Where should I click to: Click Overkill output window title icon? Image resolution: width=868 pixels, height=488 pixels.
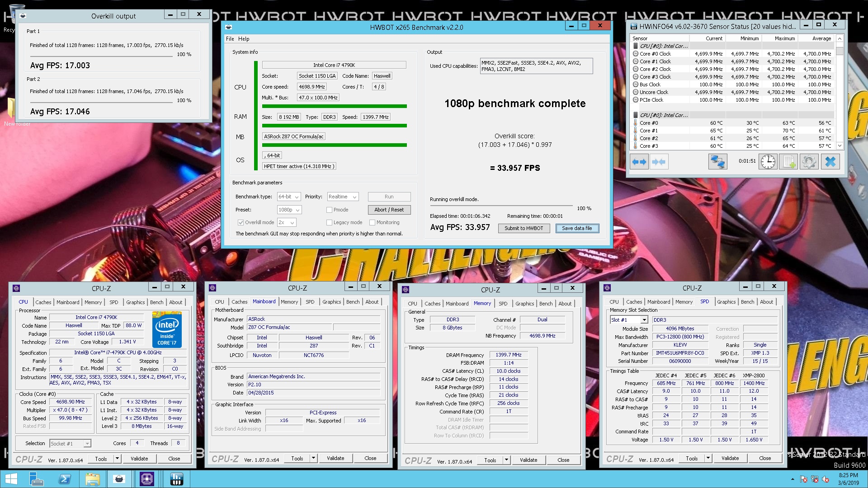pyautogui.click(x=23, y=16)
